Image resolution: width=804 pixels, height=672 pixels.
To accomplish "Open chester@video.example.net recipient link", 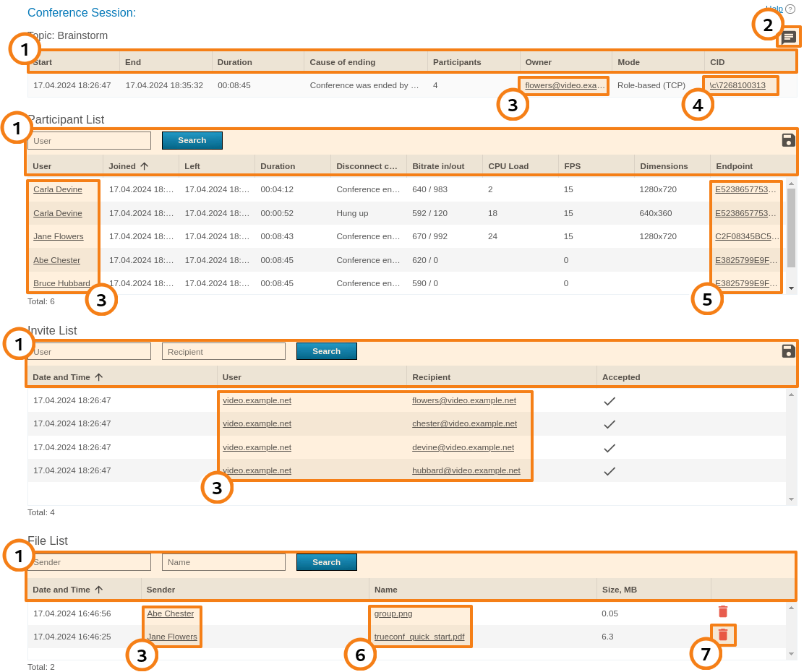I will (x=464, y=423).
